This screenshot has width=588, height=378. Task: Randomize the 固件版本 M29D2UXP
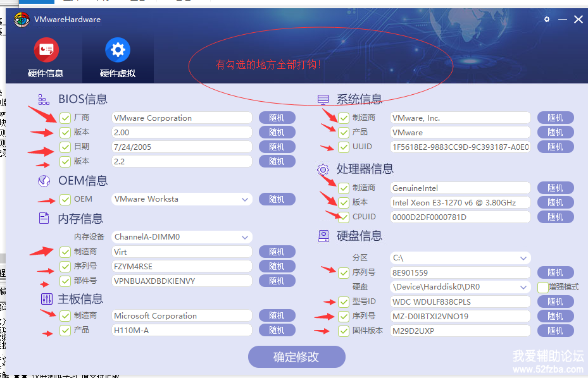pos(555,331)
